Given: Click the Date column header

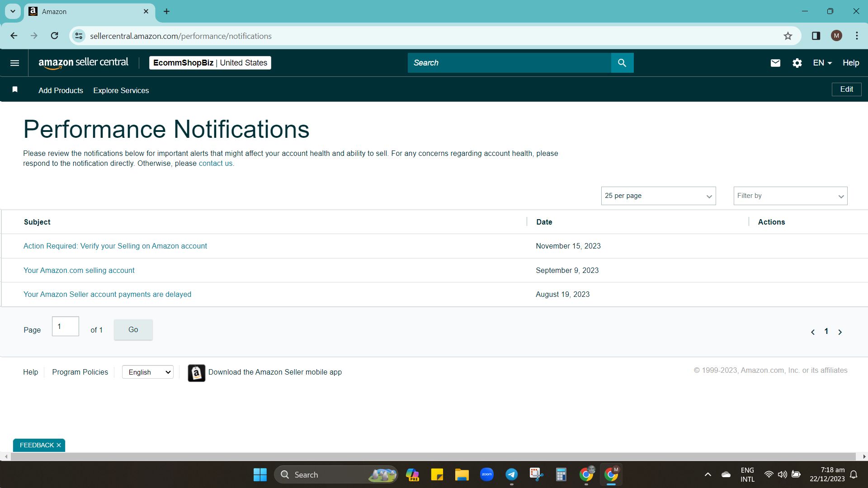Looking at the screenshot, I should (x=544, y=222).
